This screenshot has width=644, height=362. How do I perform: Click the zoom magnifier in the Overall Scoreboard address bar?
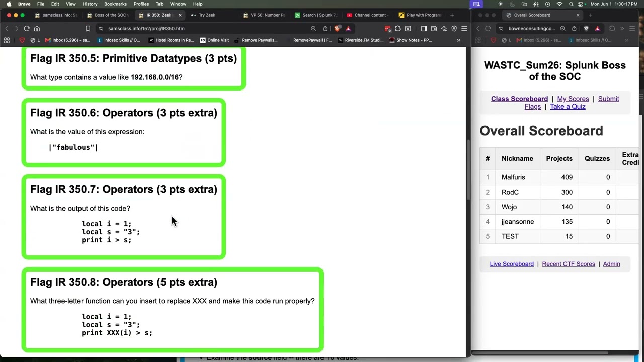[x=562, y=29]
